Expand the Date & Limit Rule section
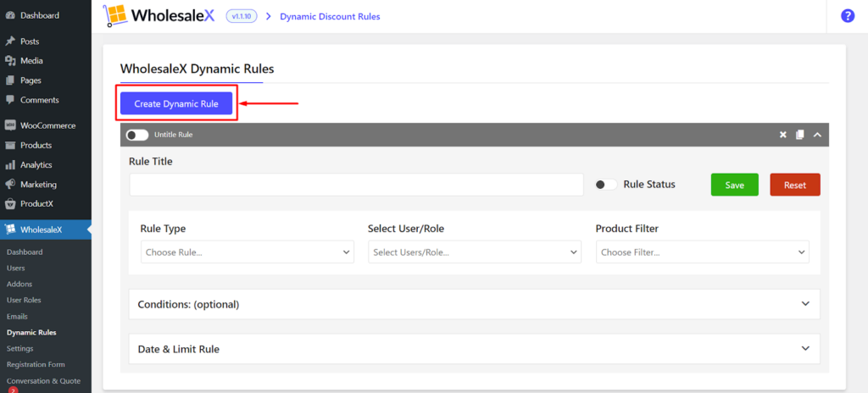Image resolution: width=868 pixels, height=393 pixels. (475, 349)
